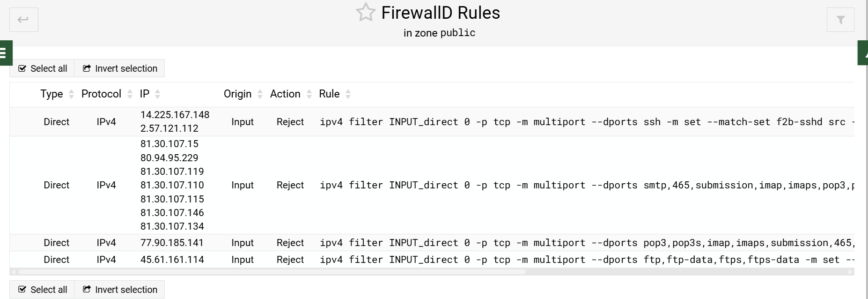Open the filter funnel button

pyautogui.click(x=840, y=20)
